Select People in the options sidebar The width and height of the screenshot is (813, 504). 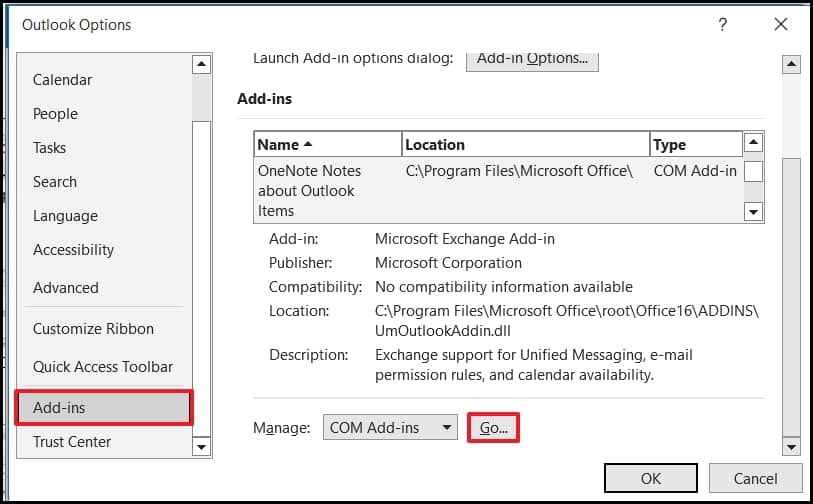[x=55, y=114]
